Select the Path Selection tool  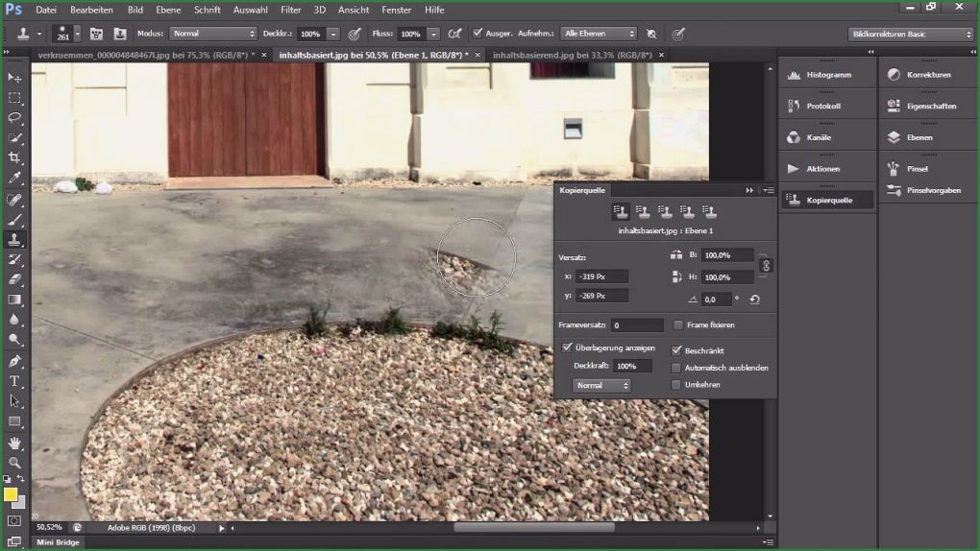coord(14,401)
